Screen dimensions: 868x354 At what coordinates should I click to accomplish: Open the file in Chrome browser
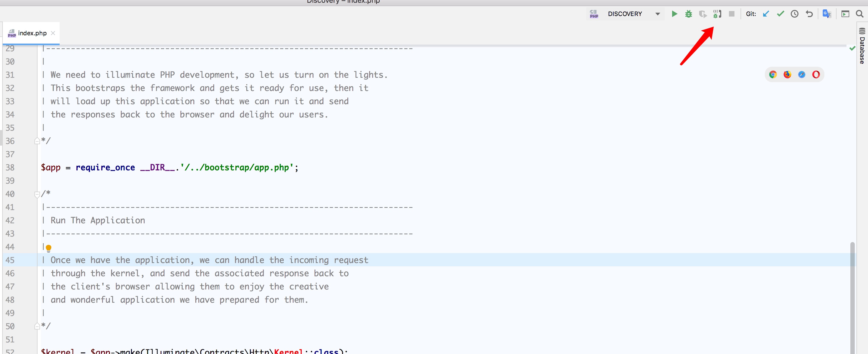coord(773,74)
